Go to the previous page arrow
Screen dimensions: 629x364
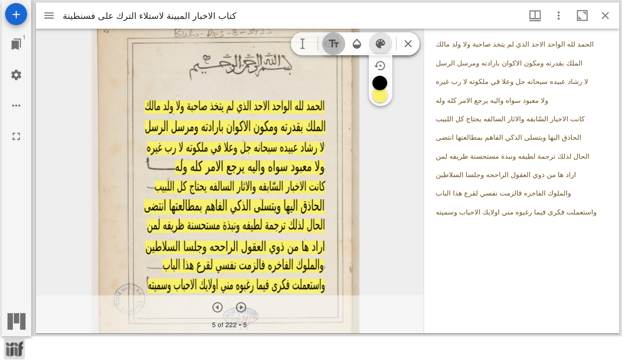click(x=217, y=307)
